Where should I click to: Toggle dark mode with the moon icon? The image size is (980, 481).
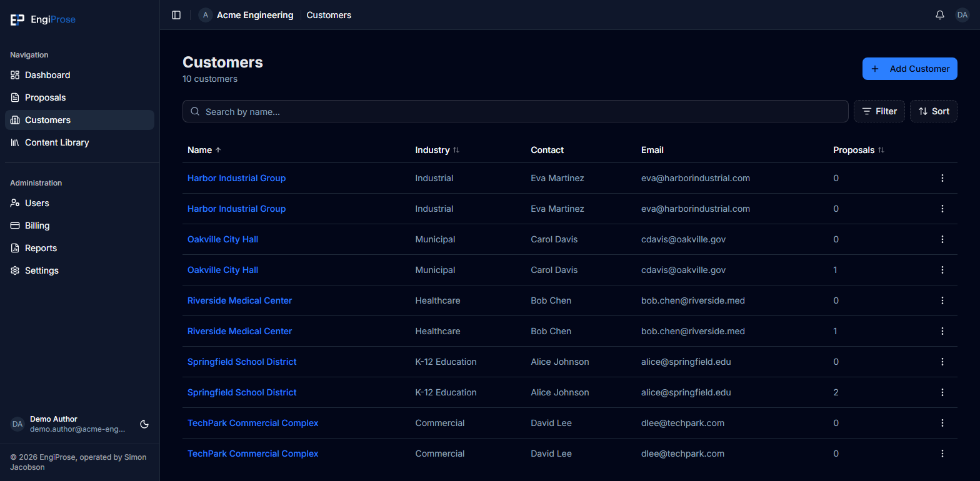tap(144, 424)
